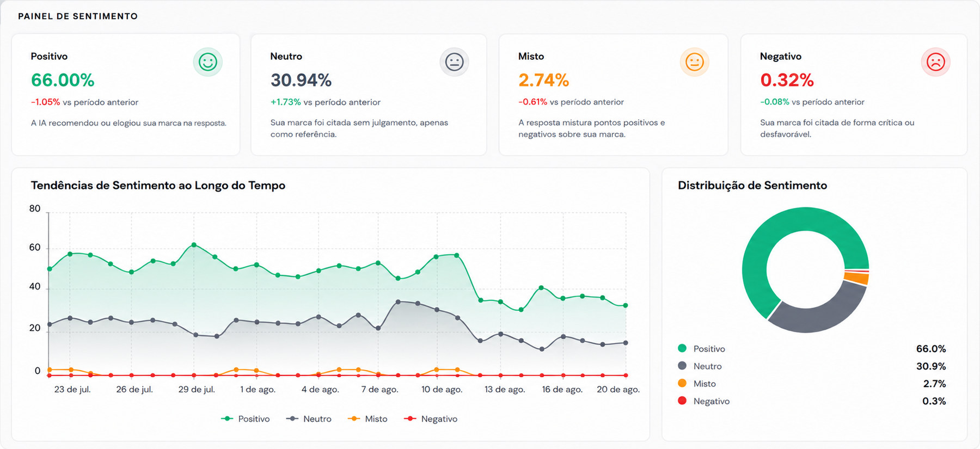Toggle Positivo series in chart legend
This screenshot has width=980, height=449.
tap(246, 419)
